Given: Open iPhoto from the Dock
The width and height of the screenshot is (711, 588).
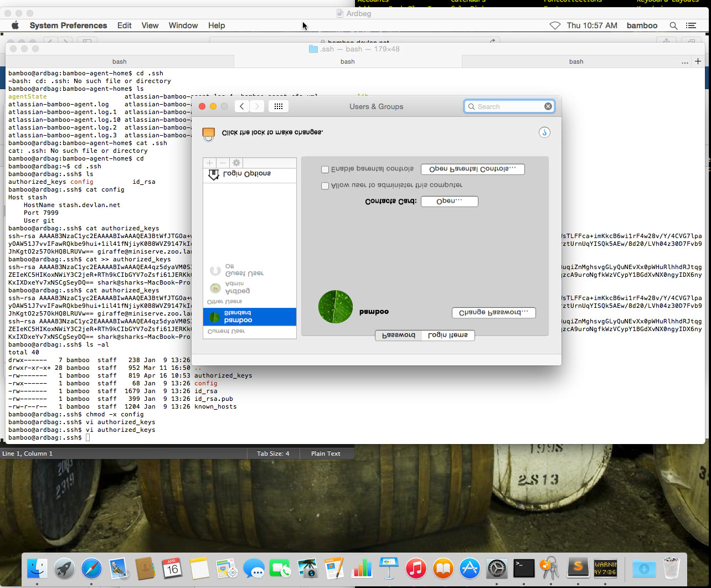Looking at the screenshot, I should pos(307,568).
